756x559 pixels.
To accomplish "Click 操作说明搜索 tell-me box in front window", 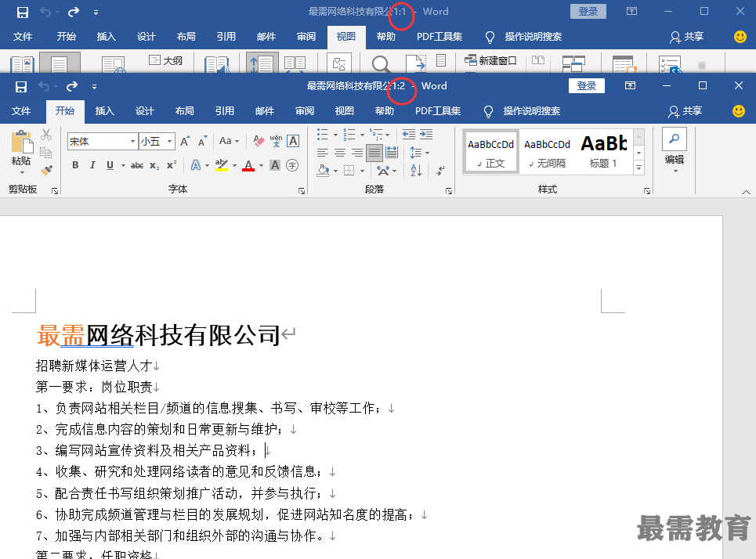I will click(532, 111).
